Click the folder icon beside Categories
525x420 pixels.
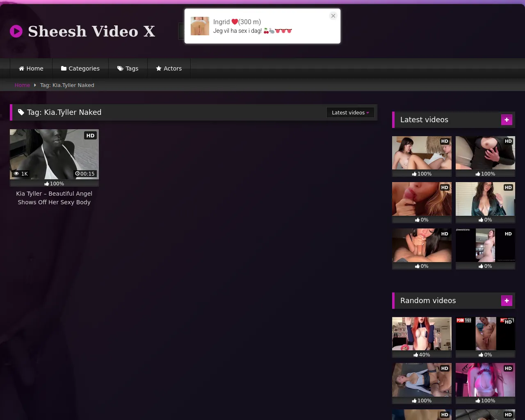(x=64, y=68)
